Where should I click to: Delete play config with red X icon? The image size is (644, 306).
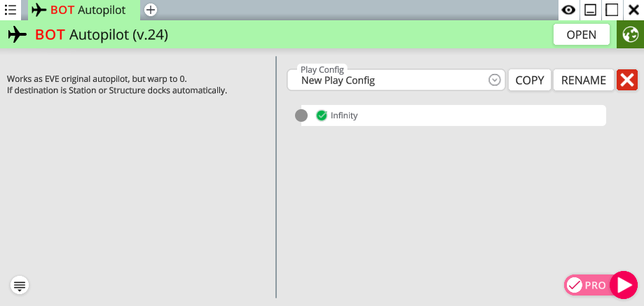coord(627,80)
